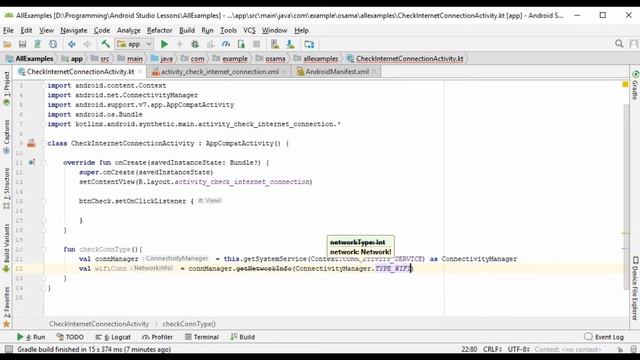Open CRLF line separator selector
The height and width of the screenshot is (360, 640).
492,349
